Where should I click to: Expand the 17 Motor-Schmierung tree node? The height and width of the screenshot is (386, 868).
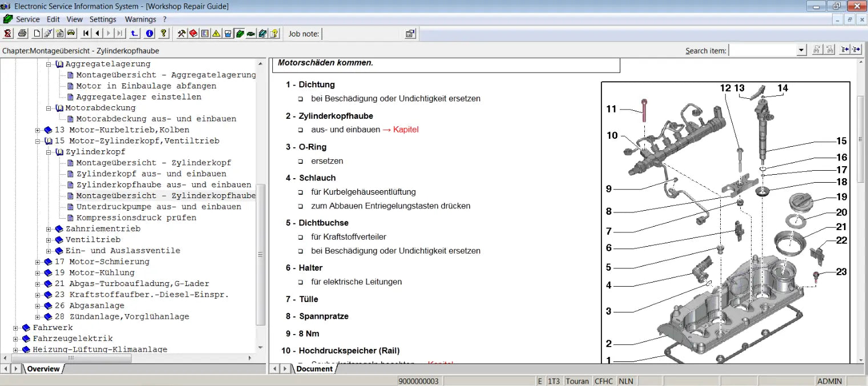pyautogui.click(x=38, y=262)
